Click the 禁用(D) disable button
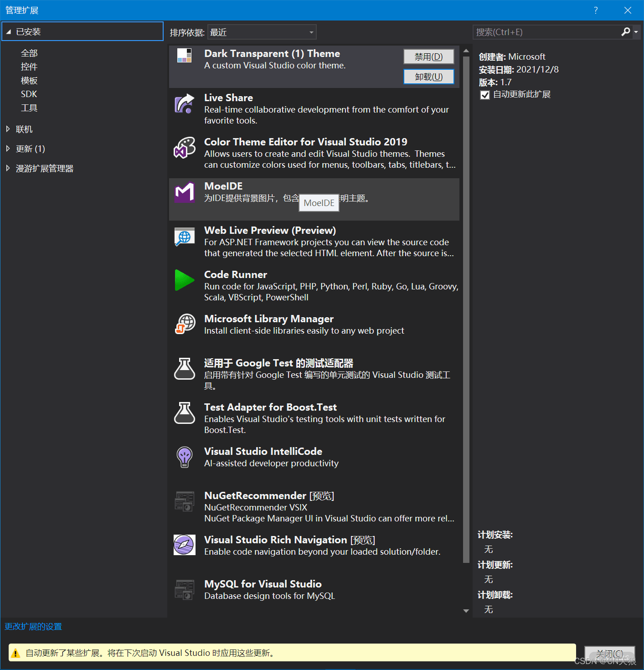Screen dimensions: 644x670 (x=429, y=57)
